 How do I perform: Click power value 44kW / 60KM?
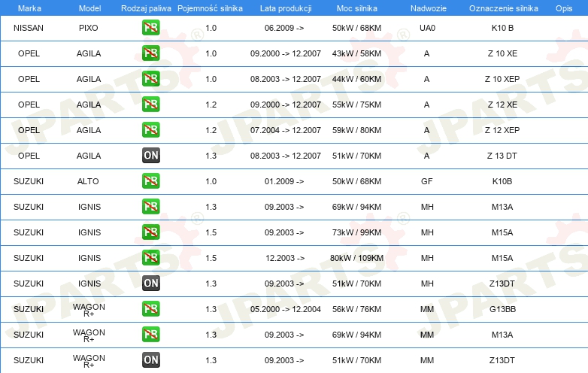(x=356, y=79)
